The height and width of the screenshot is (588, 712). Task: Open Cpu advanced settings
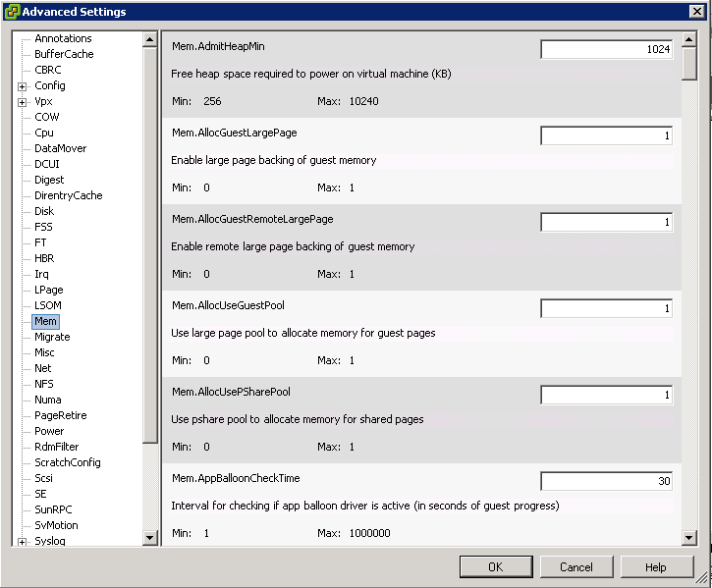pos(44,133)
